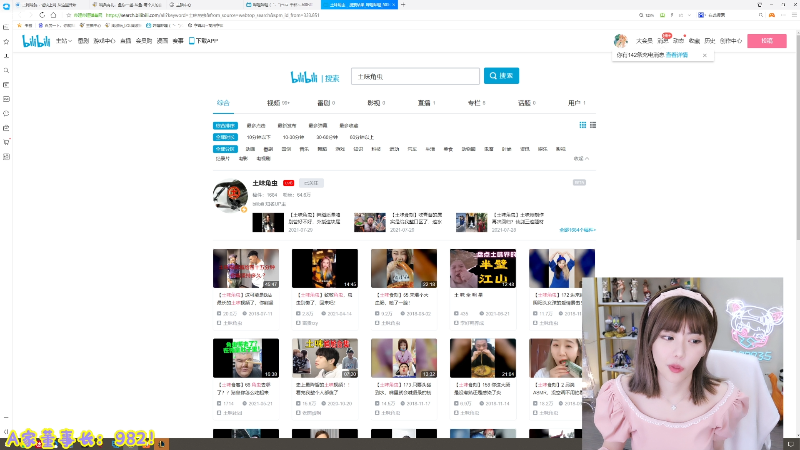This screenshot has width=800, height=450.
Task: Open 动态 in the header
Action: [678, 41]
